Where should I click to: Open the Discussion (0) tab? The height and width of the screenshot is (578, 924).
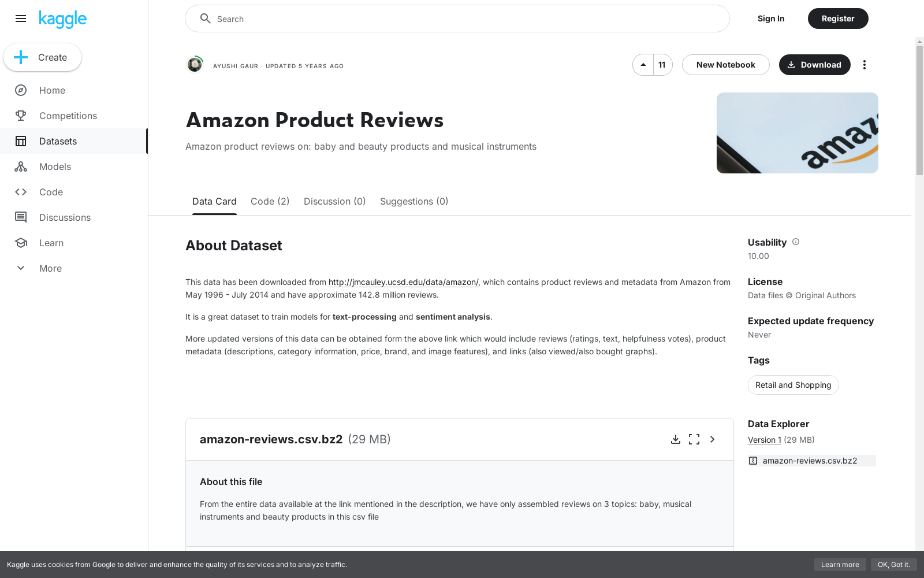[x=334, y=201]
